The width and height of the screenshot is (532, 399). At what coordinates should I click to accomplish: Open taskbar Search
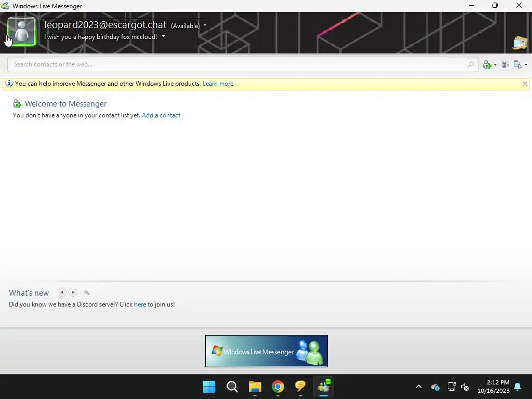coord(232,387)
